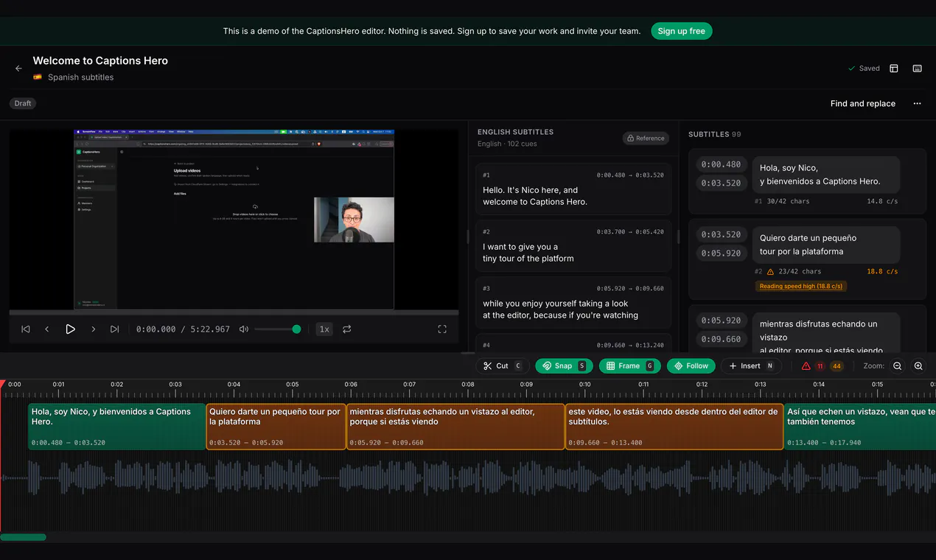Screen dimensions: 936x560
Task: Edit subtitle text 'Hola, soy Nico'
Action: [826, 175]
